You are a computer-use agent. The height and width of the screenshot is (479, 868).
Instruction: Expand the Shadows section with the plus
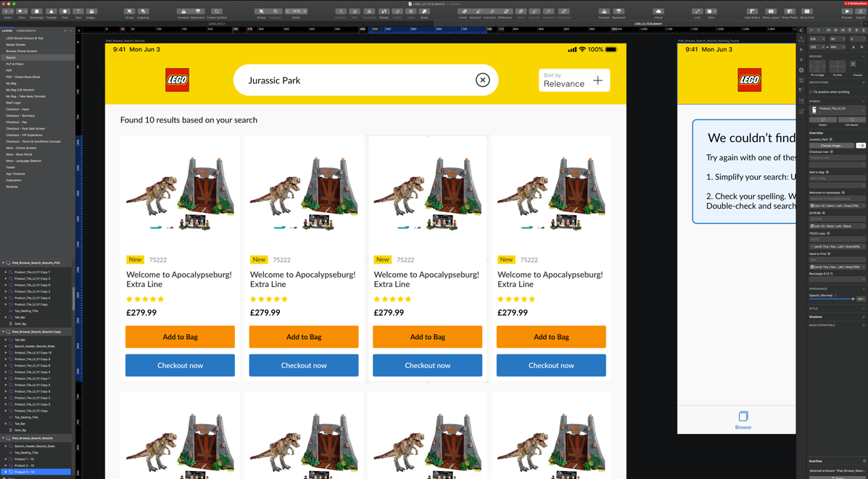[863, 317]
